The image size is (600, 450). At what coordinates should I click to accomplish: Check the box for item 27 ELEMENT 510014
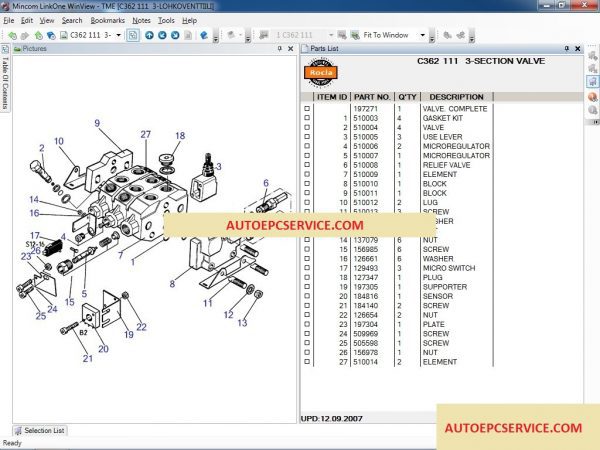coord(307,362)
